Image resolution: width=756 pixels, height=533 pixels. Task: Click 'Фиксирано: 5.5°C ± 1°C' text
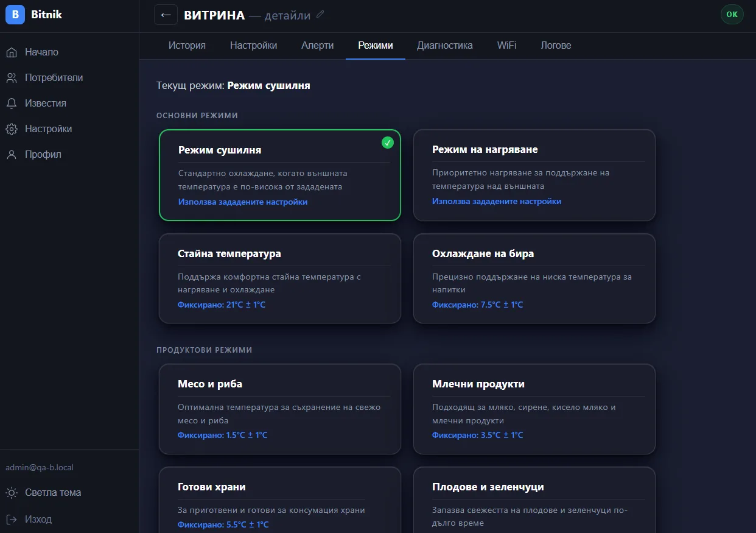click(x=223, y=524)
